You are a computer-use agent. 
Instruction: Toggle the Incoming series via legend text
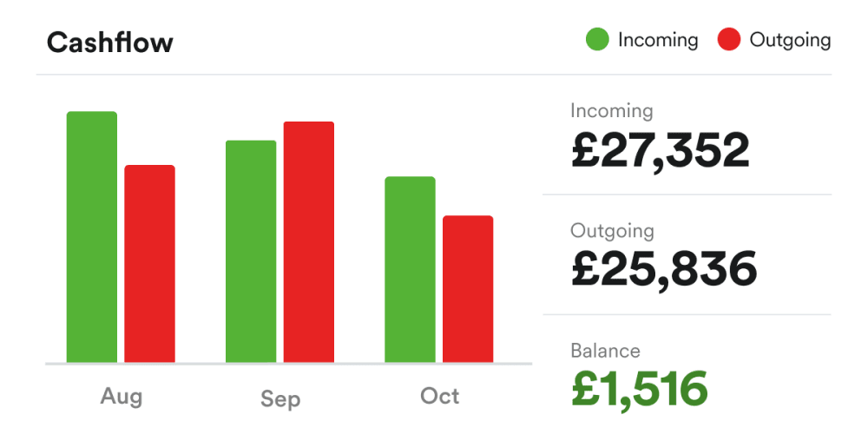click(x=657, y=40)
